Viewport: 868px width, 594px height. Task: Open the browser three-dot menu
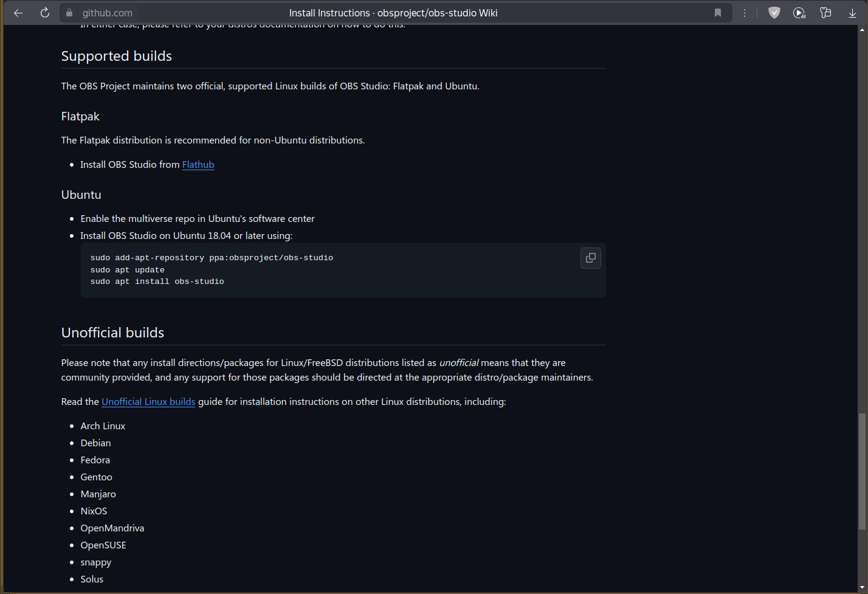pyautogui.click(x=744, y=13)
